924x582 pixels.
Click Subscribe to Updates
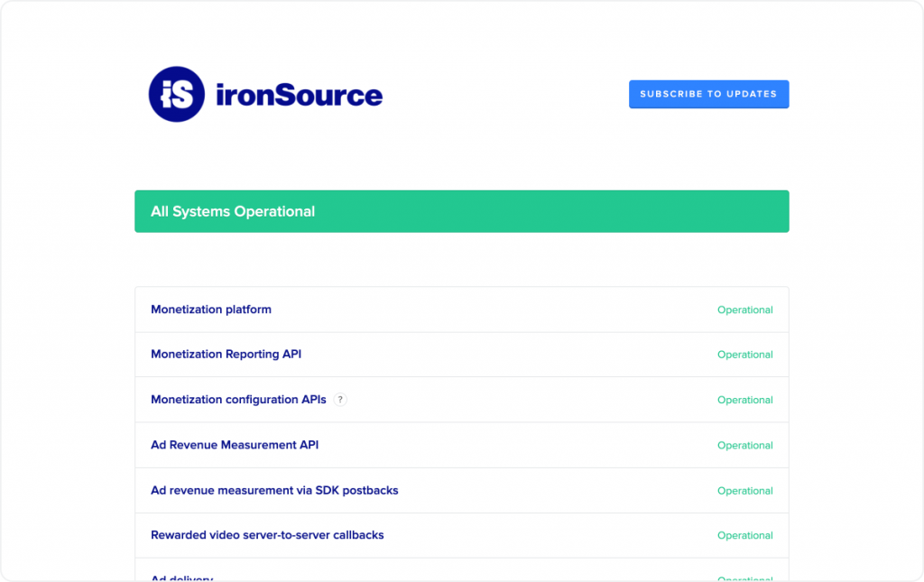tap(708, 94)
